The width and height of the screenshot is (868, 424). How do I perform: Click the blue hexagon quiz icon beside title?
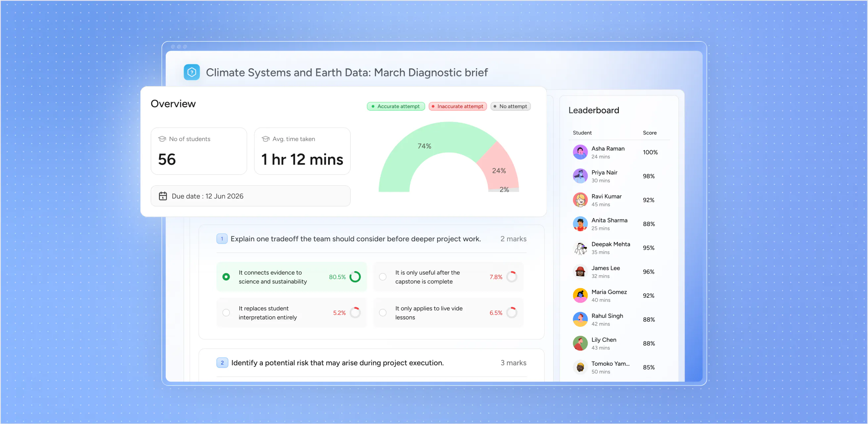coord(192,72)
